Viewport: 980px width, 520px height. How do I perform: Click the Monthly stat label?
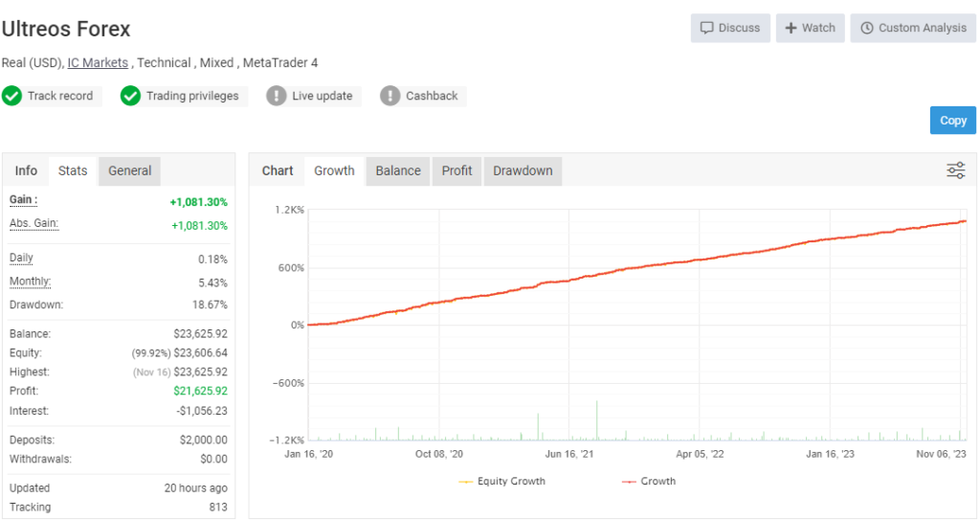(x=30, y=282)
